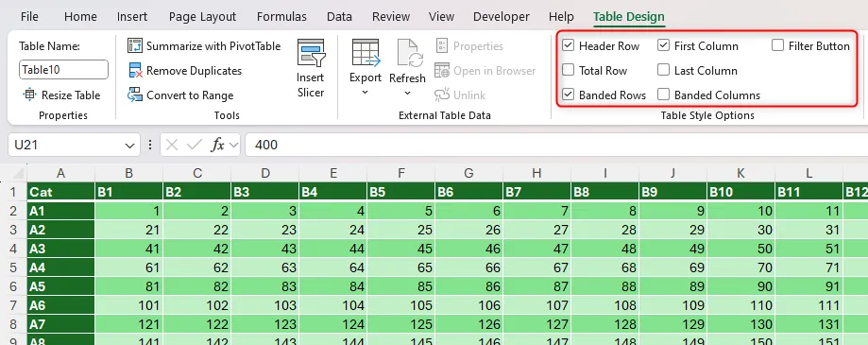Viewport: 868px width, 345px height.
Task: Click the Refresh icon
Action: (x=410, y=53)
